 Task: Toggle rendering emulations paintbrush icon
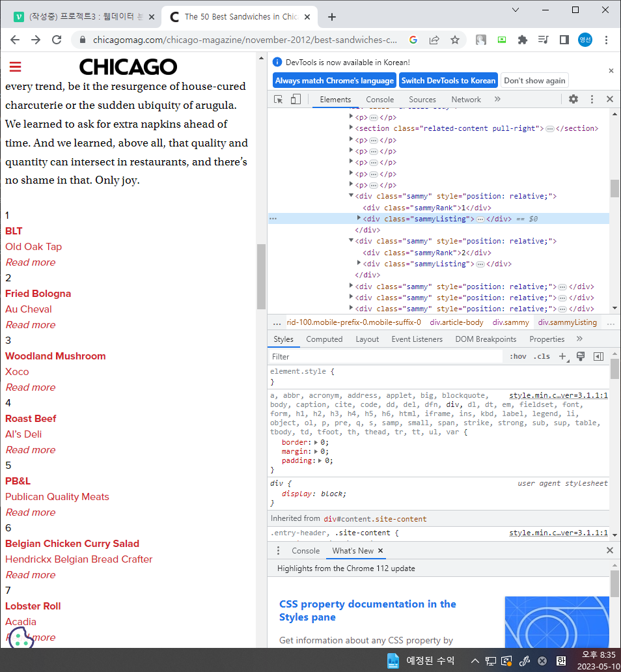tap(581, 356)
